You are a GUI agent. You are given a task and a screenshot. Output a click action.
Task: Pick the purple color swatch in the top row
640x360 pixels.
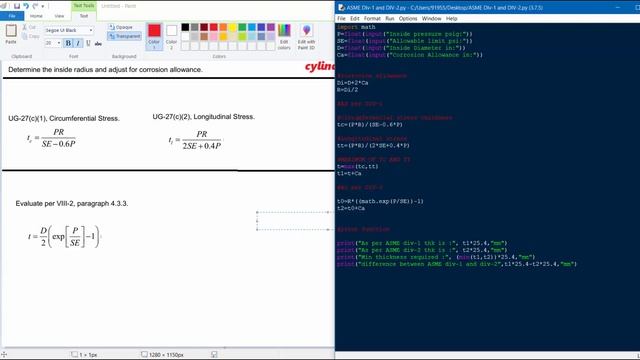pyautogui.click(x=271, y=27)
